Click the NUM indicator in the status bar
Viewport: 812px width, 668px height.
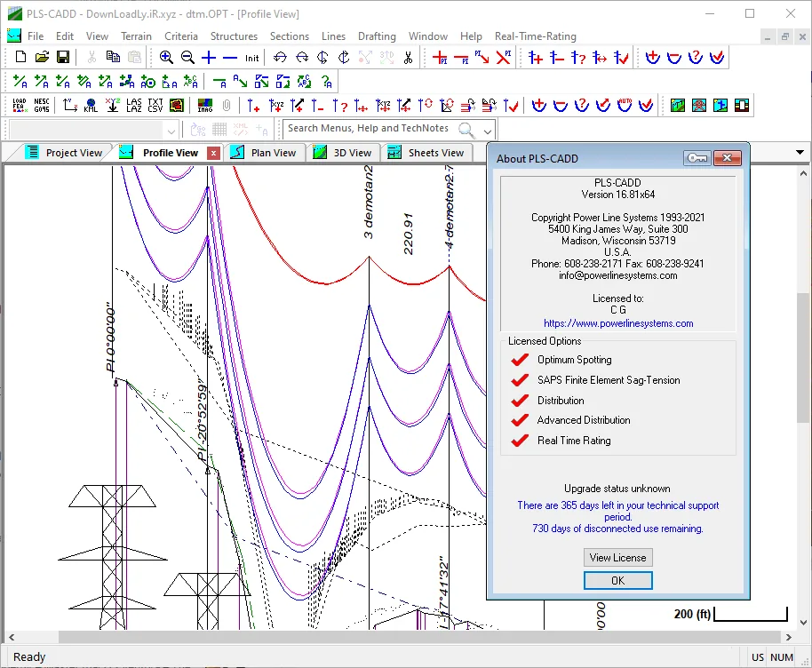coord(782,657)
